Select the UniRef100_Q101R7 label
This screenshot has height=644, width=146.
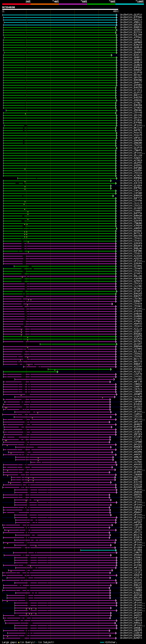[131, 344]
